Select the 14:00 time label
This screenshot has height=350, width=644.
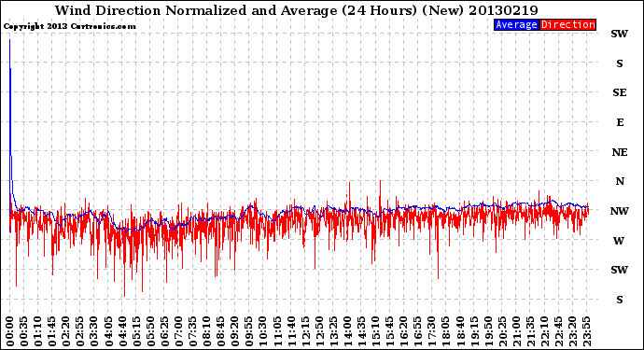pos(347,331)
